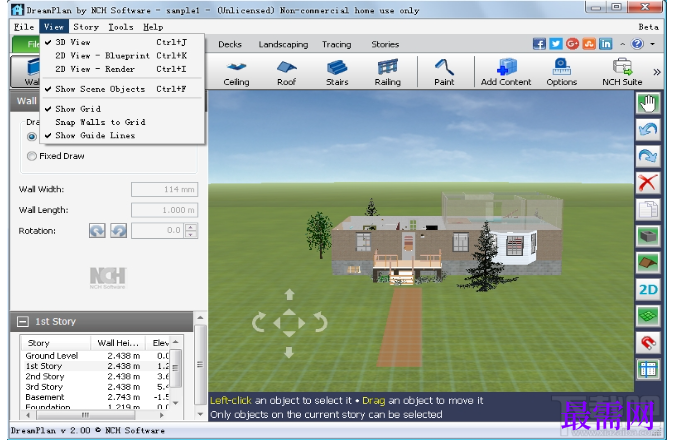Click the story list horizontal scrollbar
Image resolution: width=673 pixels, height=447 pixels.
94,415
